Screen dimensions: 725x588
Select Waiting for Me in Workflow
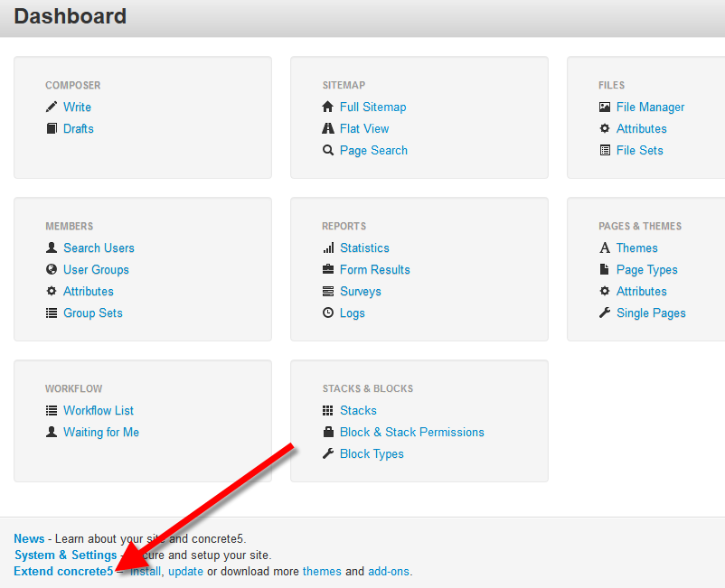tap(101, 432)
